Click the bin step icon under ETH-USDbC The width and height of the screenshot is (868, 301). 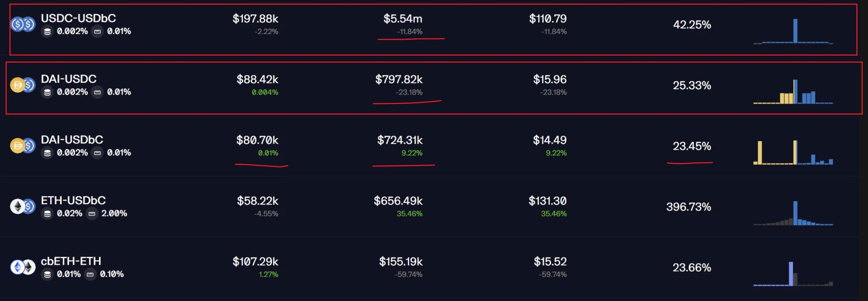click(x=92, y=214)
